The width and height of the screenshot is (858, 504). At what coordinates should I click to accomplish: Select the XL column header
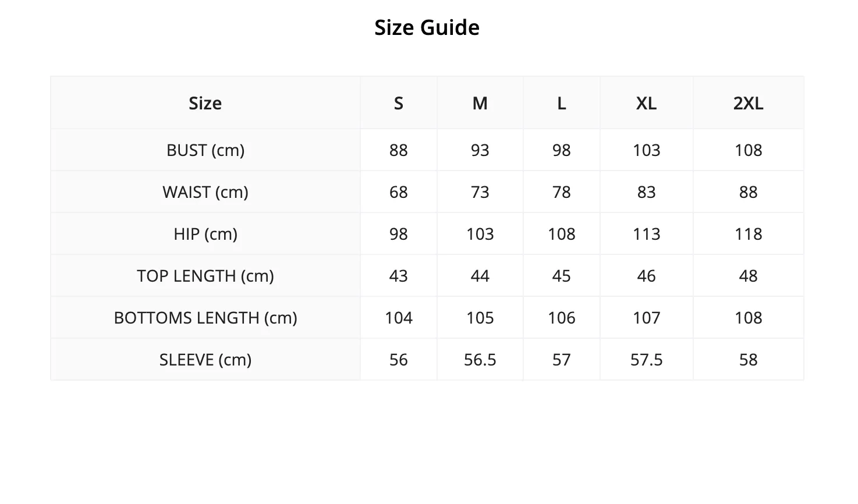click(646, 103)
